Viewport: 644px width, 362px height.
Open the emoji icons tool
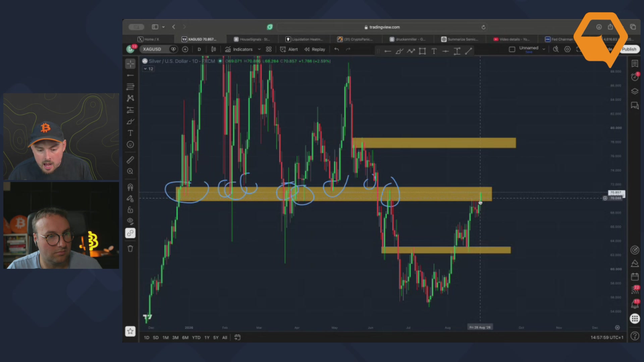tap(130, 144)
